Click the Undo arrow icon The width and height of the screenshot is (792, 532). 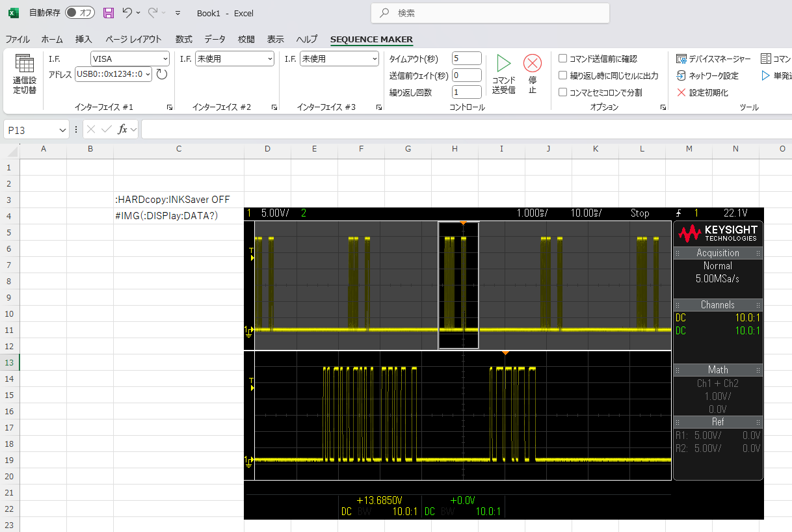coord(127,12)
